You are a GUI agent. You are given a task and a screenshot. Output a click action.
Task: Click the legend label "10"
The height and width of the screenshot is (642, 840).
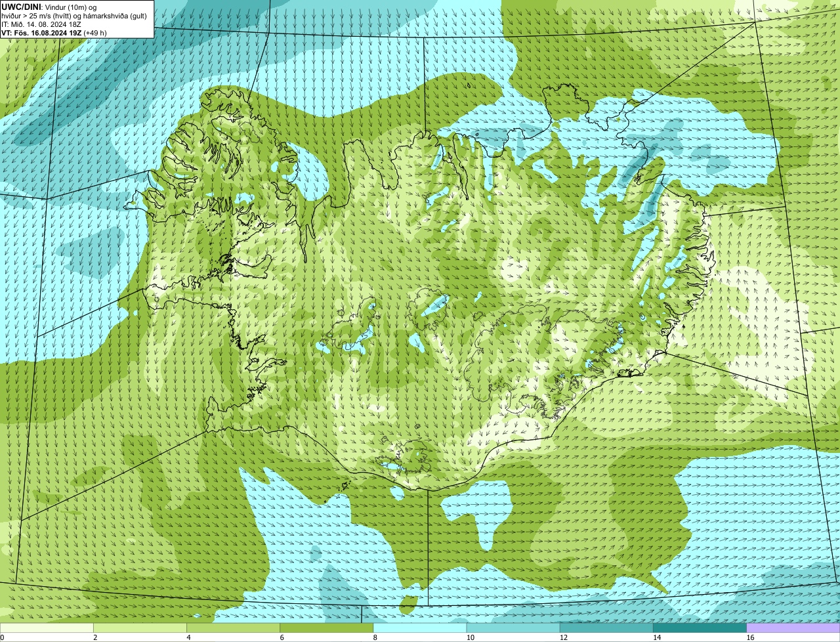(470, 637)
